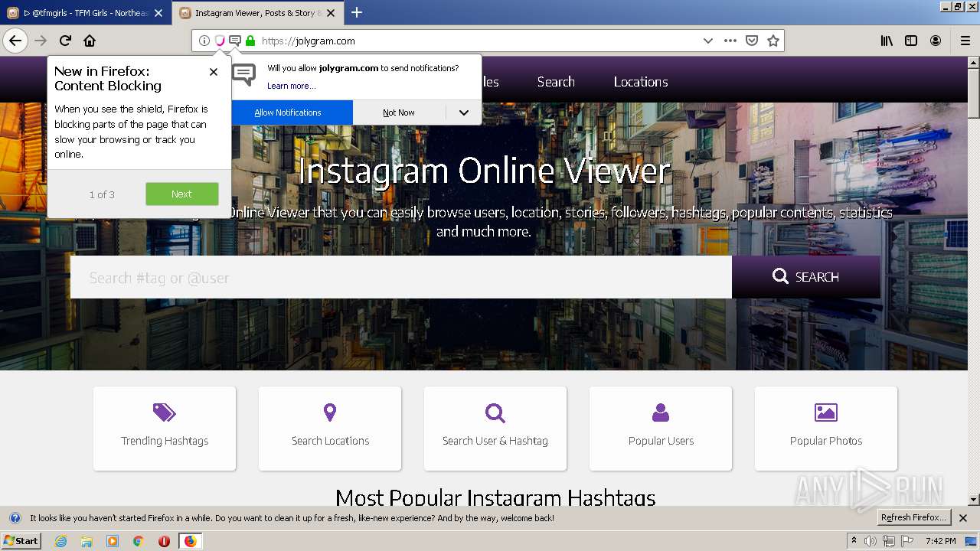
Task: Go back with the Firefox back arrow
Action: tap(15, 41)
